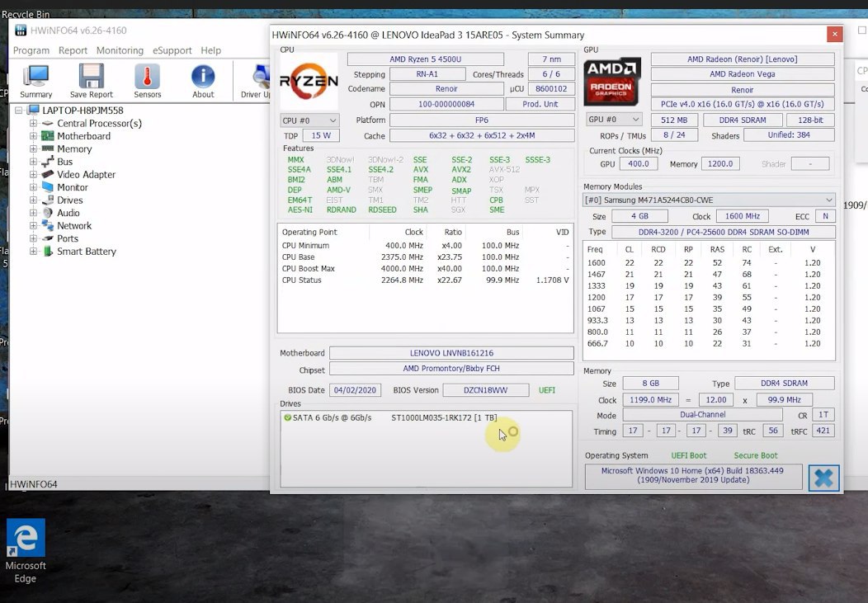
Task: Click the HWiNFO64 status bar text
Action: (x=34, y=484)
